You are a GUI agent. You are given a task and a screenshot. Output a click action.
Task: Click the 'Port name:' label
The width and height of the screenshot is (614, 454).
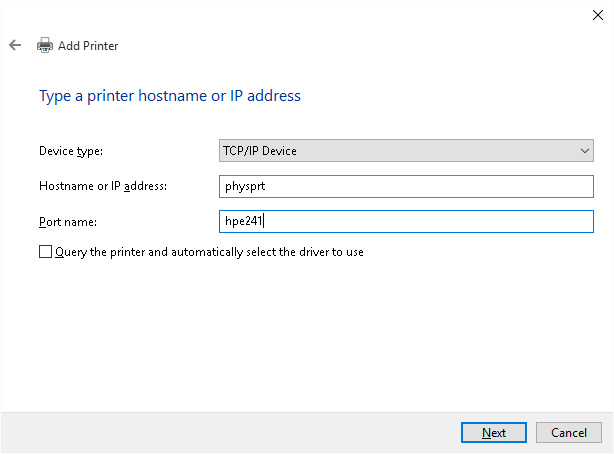click(x=67, y=221)
